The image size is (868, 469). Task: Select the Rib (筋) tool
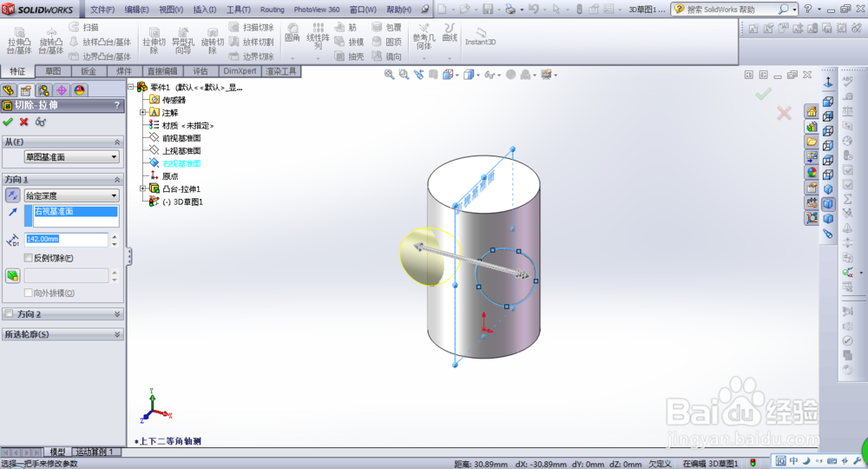click(x=346, y=27)
